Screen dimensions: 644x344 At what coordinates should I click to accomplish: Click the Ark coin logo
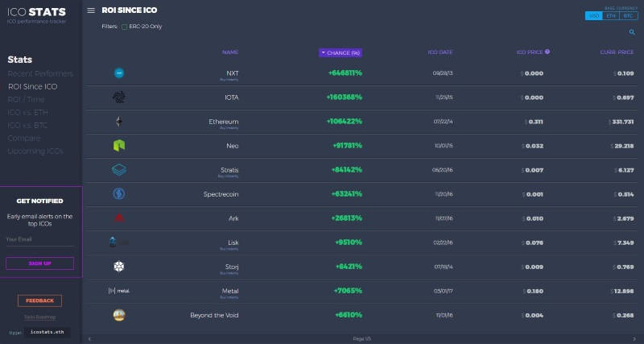(x=119, y=218)
